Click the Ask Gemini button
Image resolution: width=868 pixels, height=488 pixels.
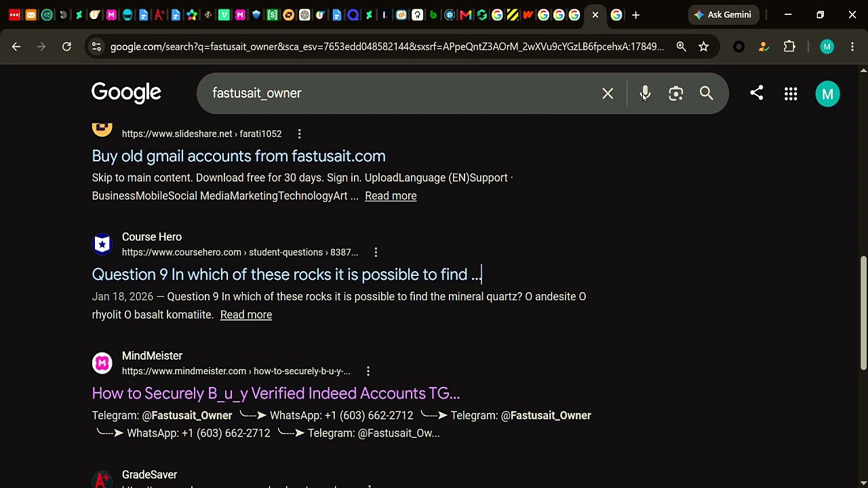(x=723, y=15)
